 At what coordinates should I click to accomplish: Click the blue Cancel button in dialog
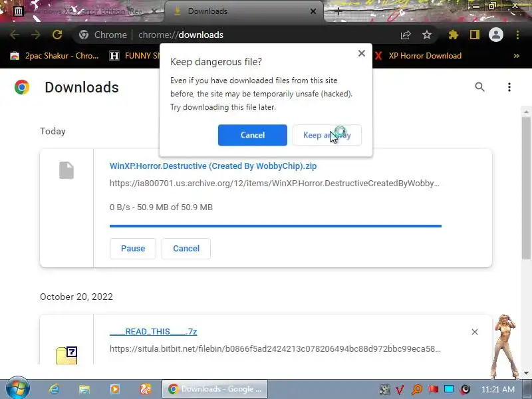(x=253, y=135)
